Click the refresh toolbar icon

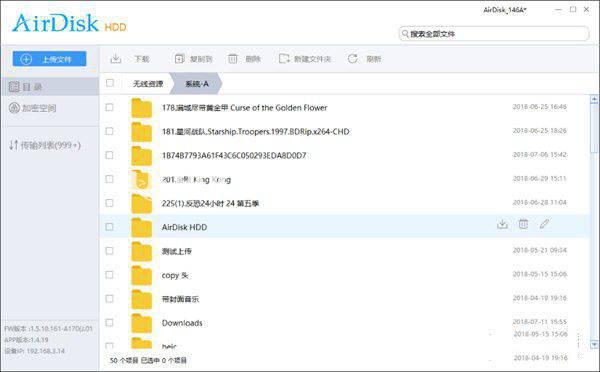(353, 59)
